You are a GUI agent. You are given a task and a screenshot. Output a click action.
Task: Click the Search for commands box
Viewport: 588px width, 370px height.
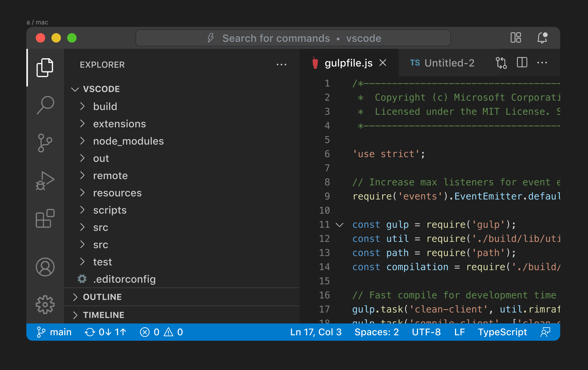(x=293, y=38)
